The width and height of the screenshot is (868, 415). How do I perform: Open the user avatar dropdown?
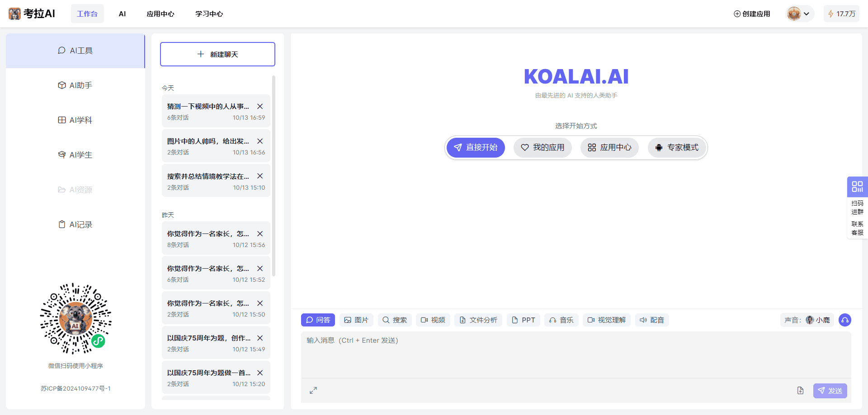pyautogui.click(x=800, y=14)
